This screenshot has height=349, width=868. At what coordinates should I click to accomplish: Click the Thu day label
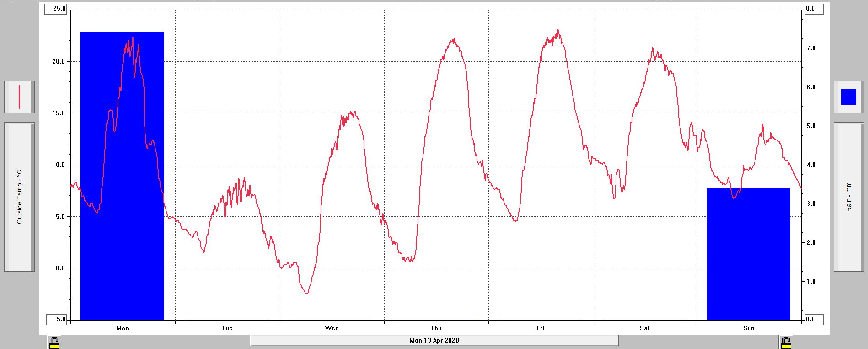(436, 328)
